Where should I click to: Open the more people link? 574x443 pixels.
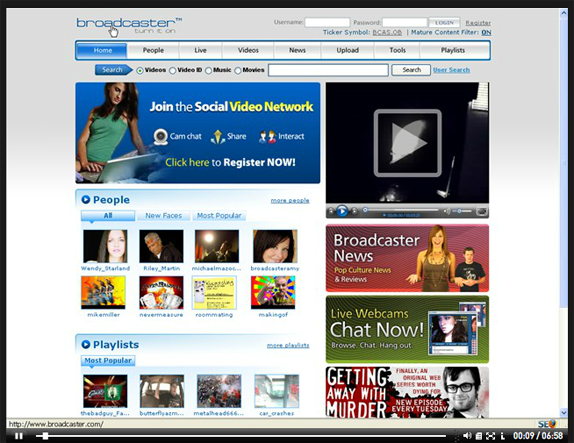pos(290,200)
